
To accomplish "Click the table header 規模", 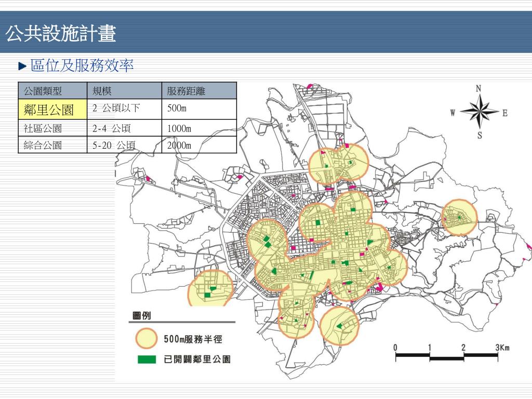I will pos(125,90).
